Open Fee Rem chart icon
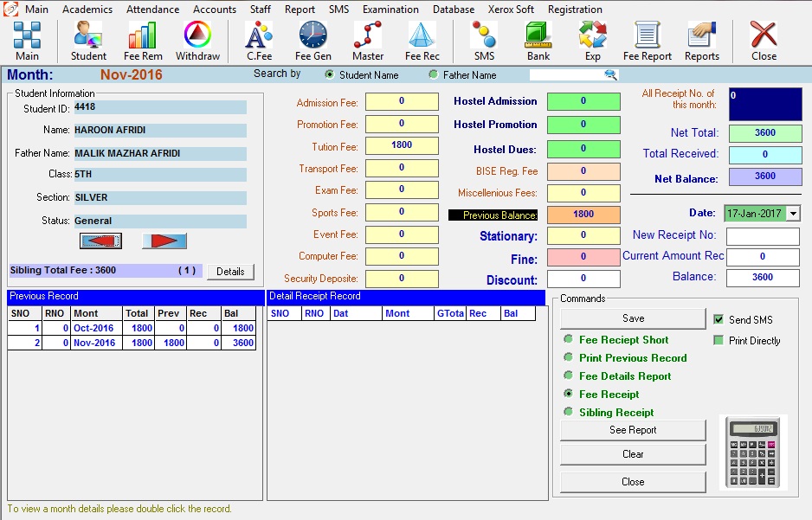812x520 pixels. pos(143,41)
